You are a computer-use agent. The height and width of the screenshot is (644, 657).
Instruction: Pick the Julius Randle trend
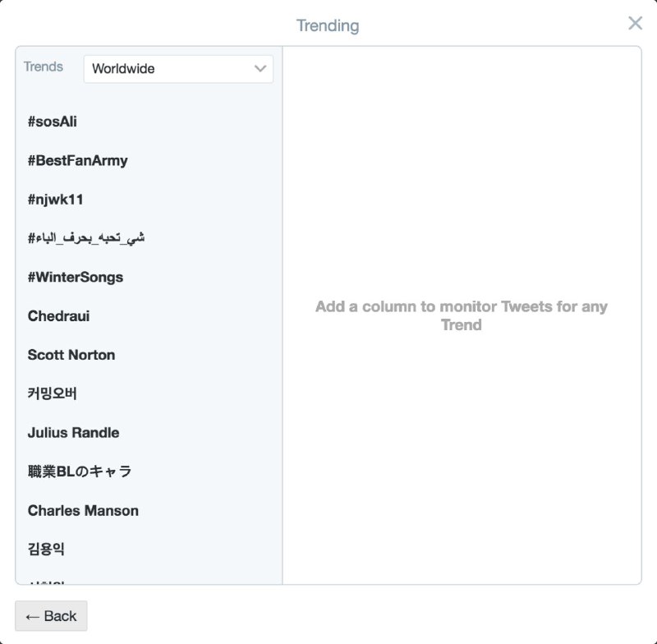click(73, 433)
